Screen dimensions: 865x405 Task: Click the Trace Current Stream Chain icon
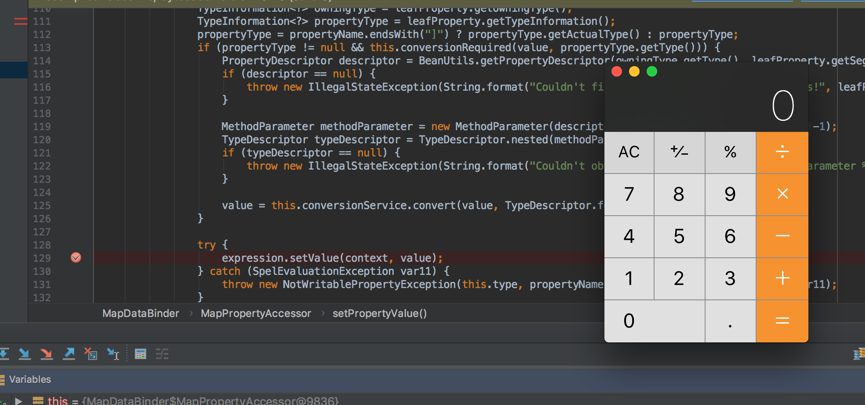coord(162,354)
